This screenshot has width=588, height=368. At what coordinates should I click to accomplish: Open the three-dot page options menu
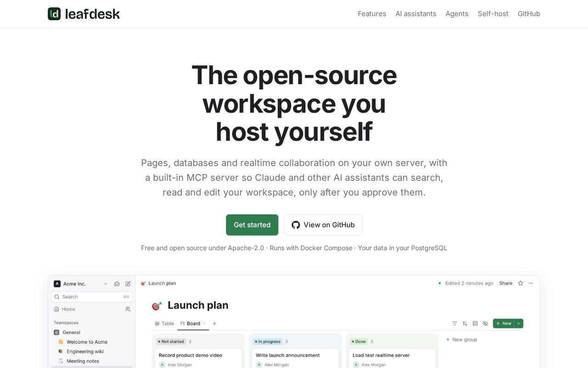(x=531, y=283)
